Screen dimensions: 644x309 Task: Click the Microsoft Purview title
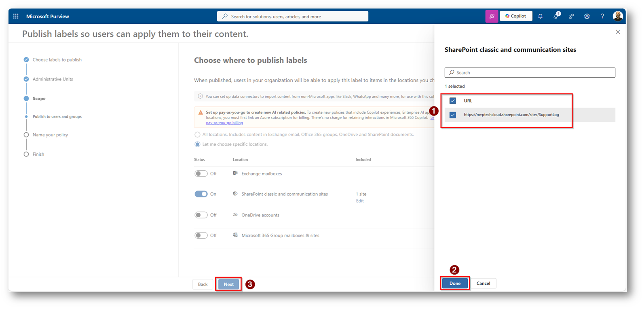coord(48,17)
